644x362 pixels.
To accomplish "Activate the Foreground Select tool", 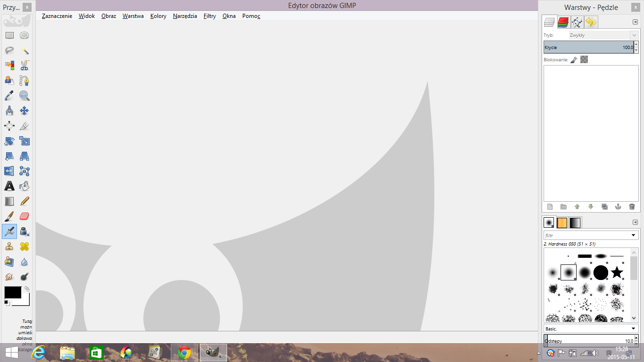I will coord(9,81).
